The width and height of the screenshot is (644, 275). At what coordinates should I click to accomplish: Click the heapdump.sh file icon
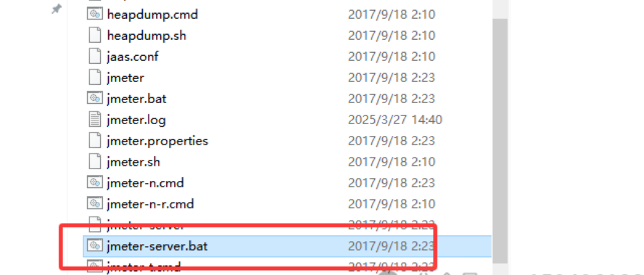tap(95, 35)
